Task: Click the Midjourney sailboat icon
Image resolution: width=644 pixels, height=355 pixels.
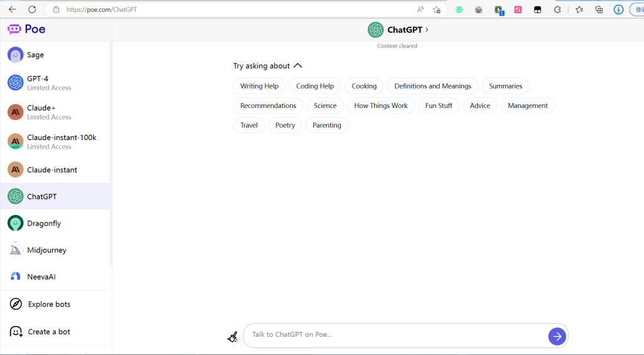Action: tap(16, 249)
